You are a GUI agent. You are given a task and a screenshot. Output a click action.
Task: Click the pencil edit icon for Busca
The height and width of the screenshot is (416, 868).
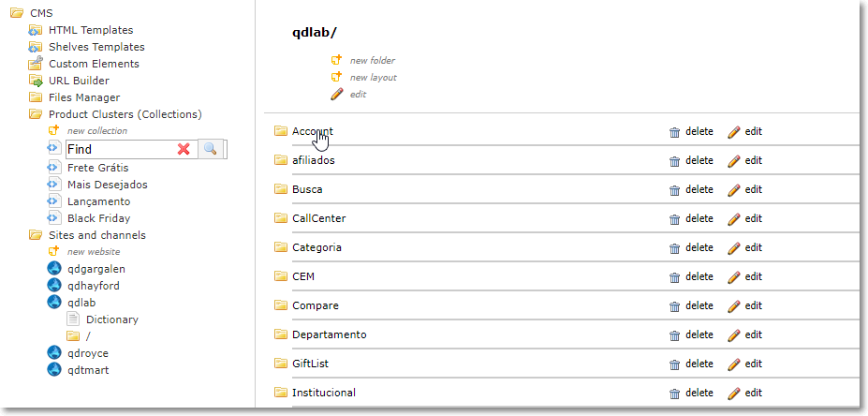click(x=734, y=190)
